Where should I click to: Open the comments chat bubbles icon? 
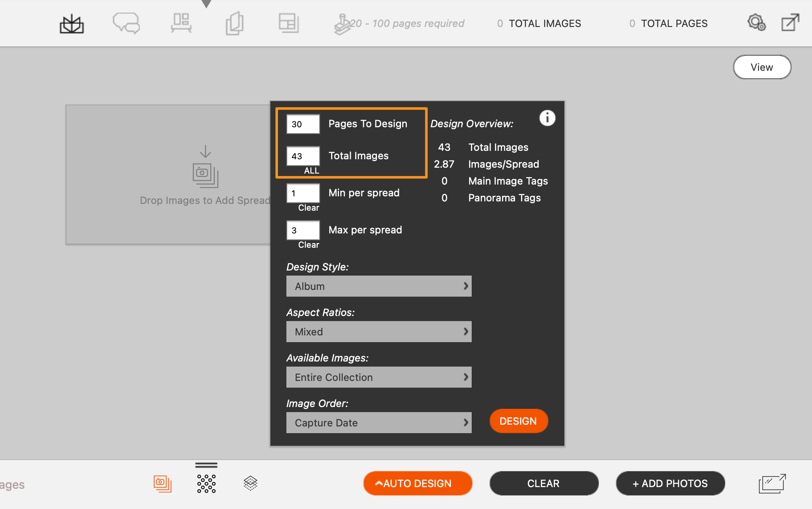coord(126,23)
